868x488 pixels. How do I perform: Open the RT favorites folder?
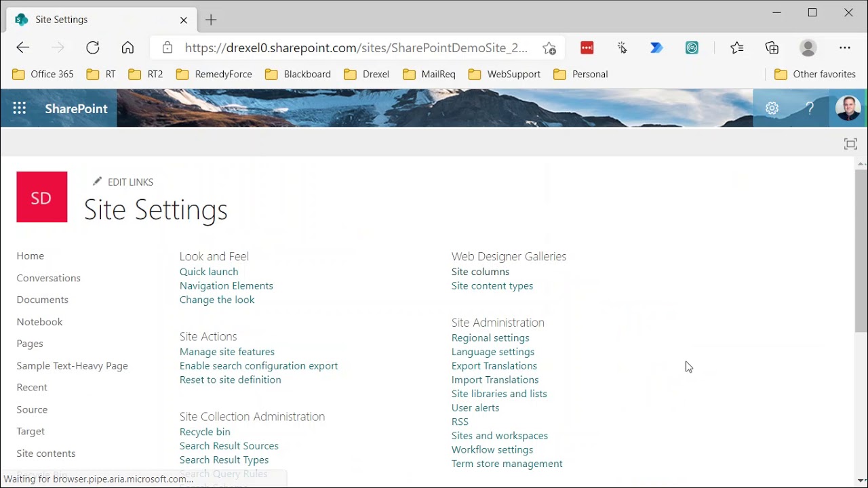101,74
